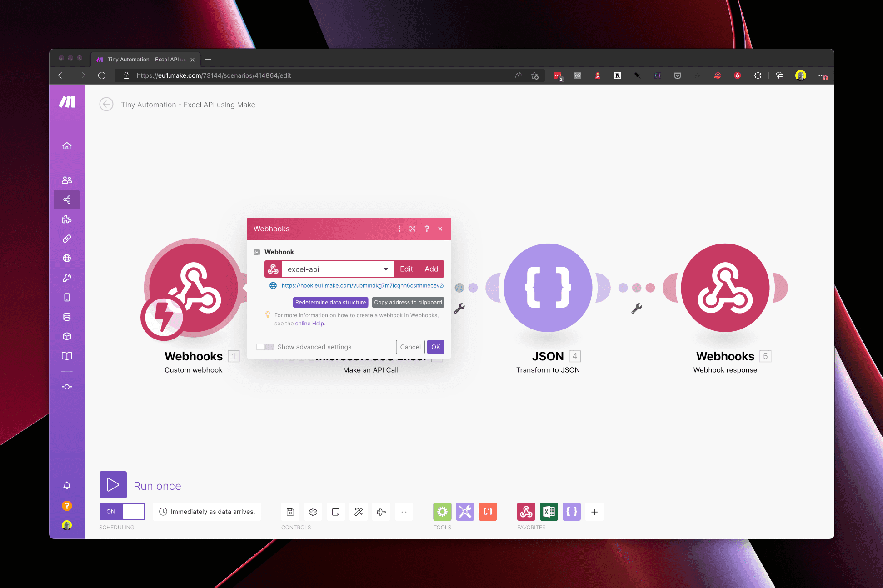Image resolution: width=883 pixels, height=588 pixels.
Task: Open green Flow control tools icon
Action: pyautogui.click(x=442, y=512)
